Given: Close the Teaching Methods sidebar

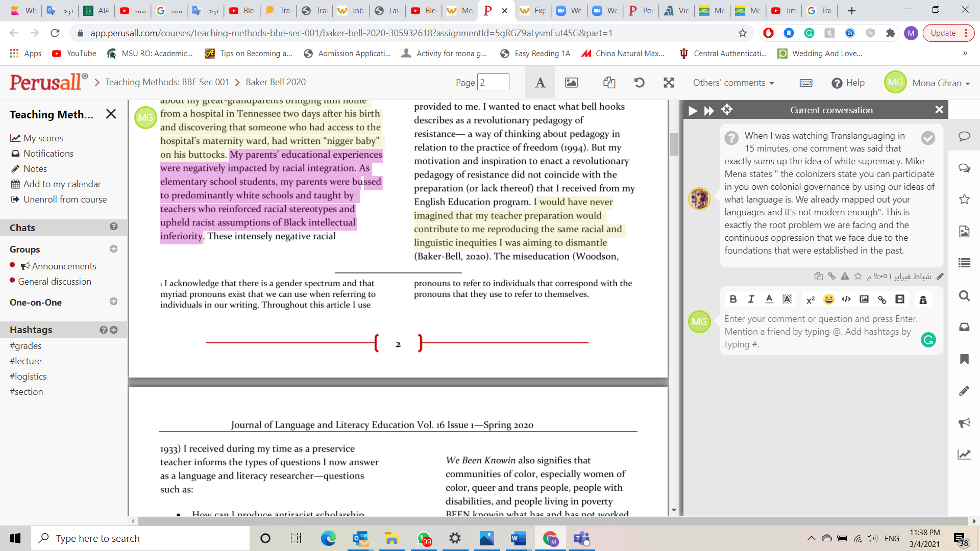Looking at the screenshot, I should tap(111, 114).
